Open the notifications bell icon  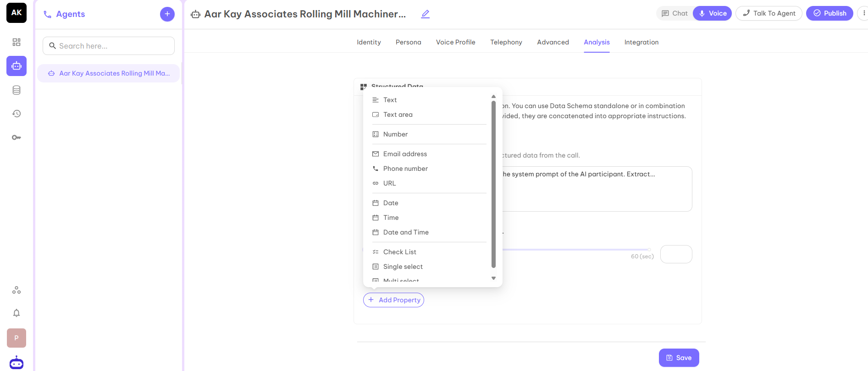click(x=17, y=313)
